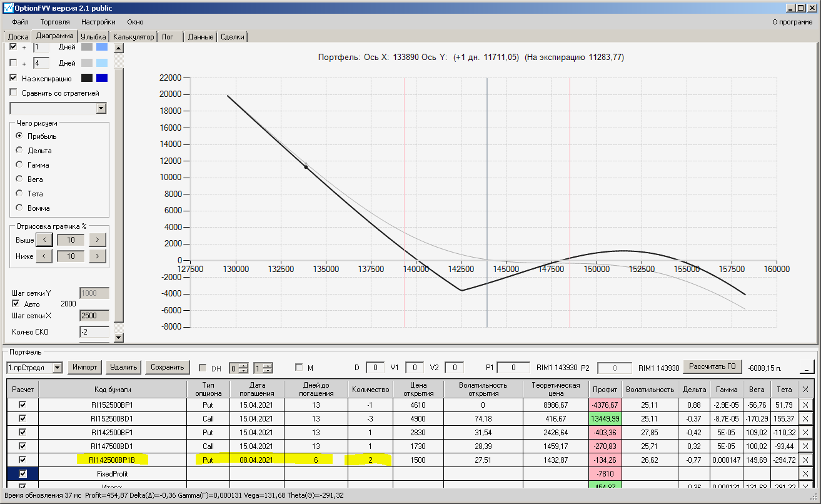Screen dimensions: 821x504
Task: Switch to the Данные tab
Action: click(201, 37)
